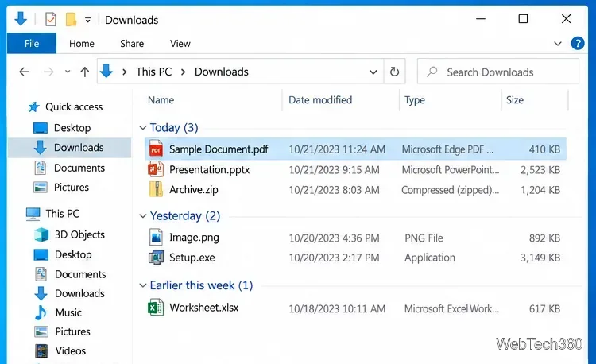Click the PDF icon of Sample Document.pdf
The image size is (596, 364).
coord(156,149)
